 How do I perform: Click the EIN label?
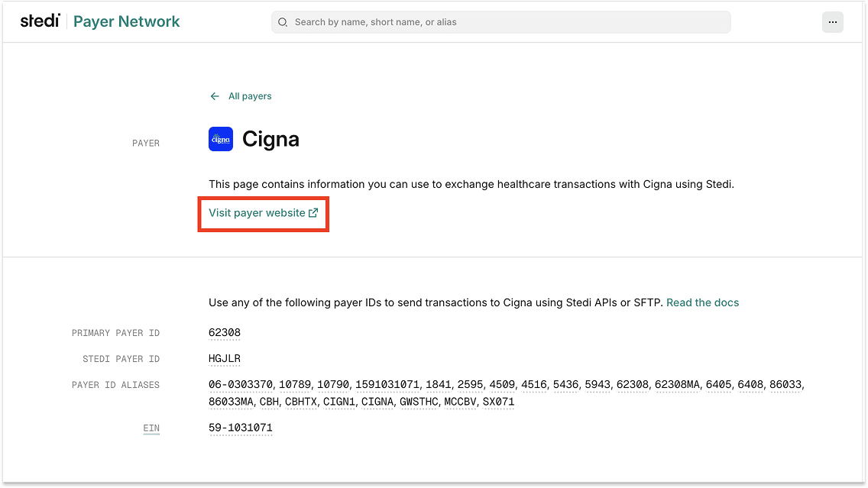[x=151, y=428]
